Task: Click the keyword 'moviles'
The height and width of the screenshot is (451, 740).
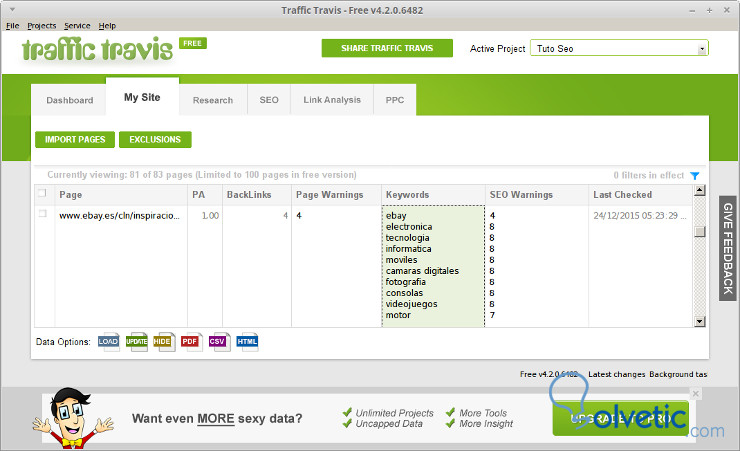Action: (x=402, y=259)
